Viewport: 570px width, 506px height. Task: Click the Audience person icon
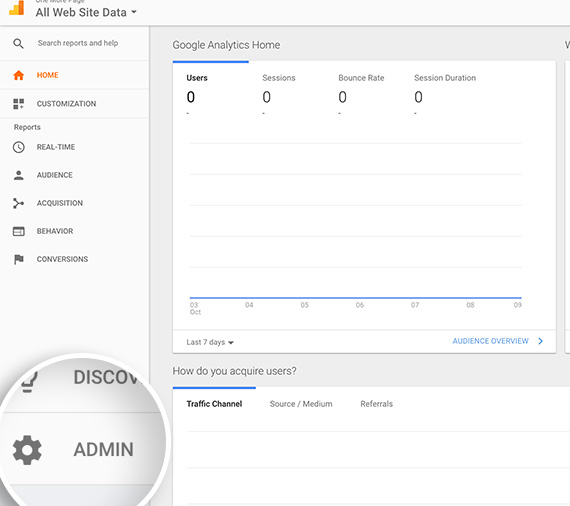click(x=19, y=175)
